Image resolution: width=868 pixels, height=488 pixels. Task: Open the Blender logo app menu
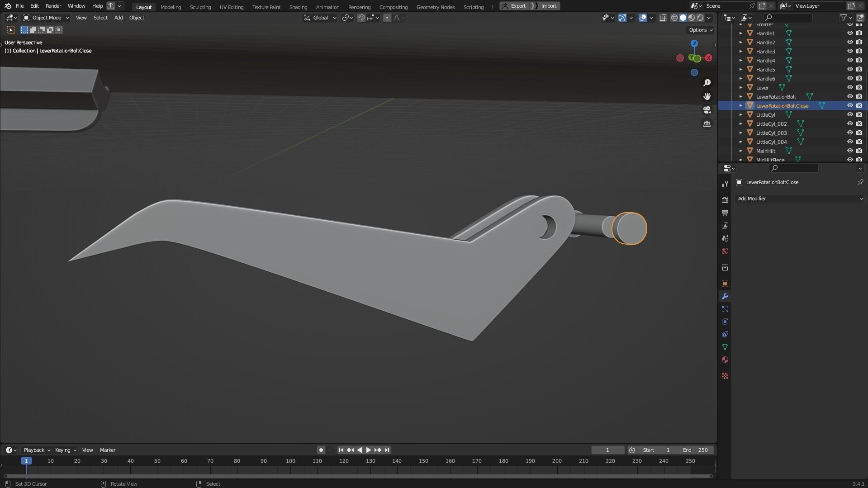[8, 6]
